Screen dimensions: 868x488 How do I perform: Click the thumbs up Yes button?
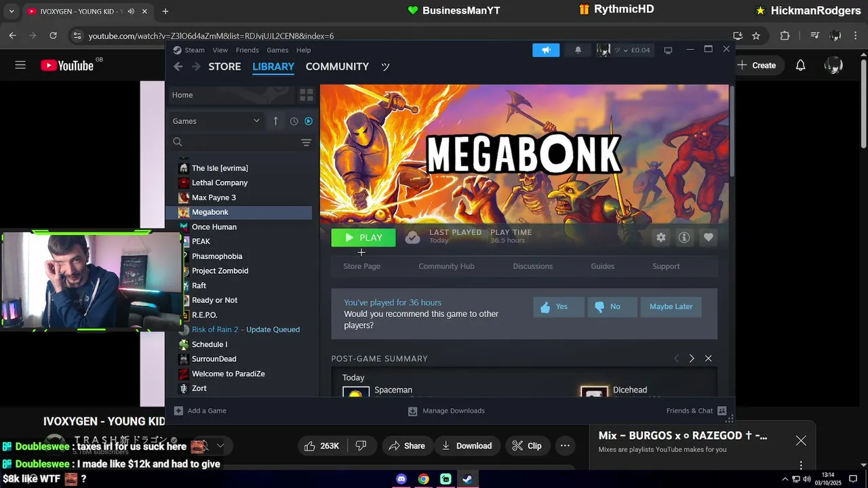pos(558,307)
